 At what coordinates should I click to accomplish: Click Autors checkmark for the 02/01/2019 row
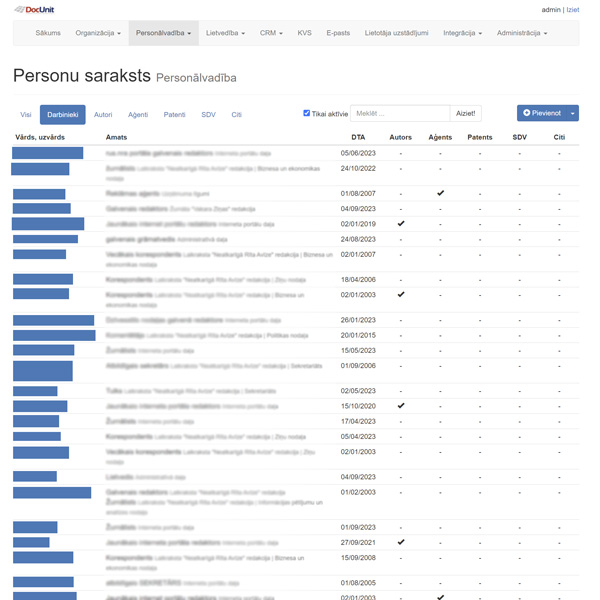tap(401, 224)
